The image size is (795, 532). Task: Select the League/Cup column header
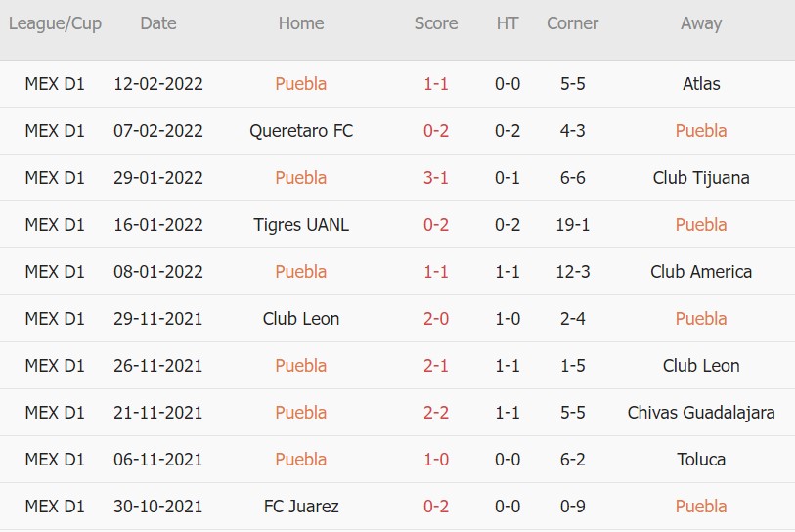point(55,23)
